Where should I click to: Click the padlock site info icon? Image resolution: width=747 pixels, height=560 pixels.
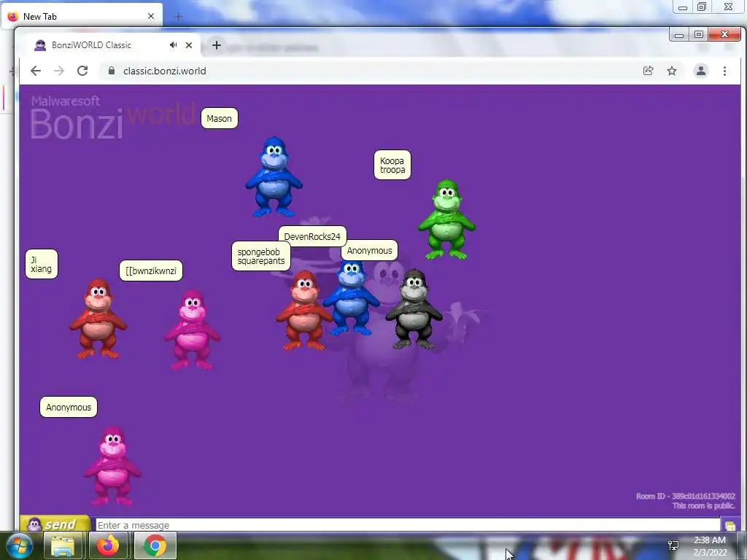pyautogui.click(x=112, y=71)
